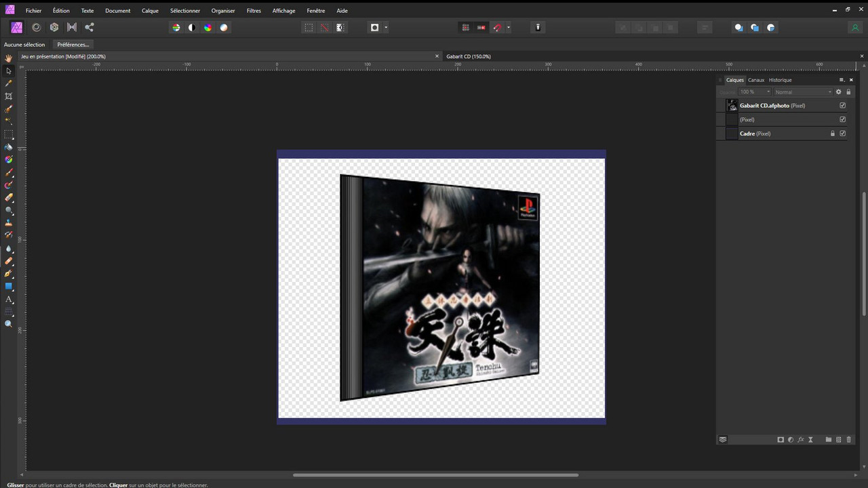Select the Rectangular Marquee tool

pos(9,134)
